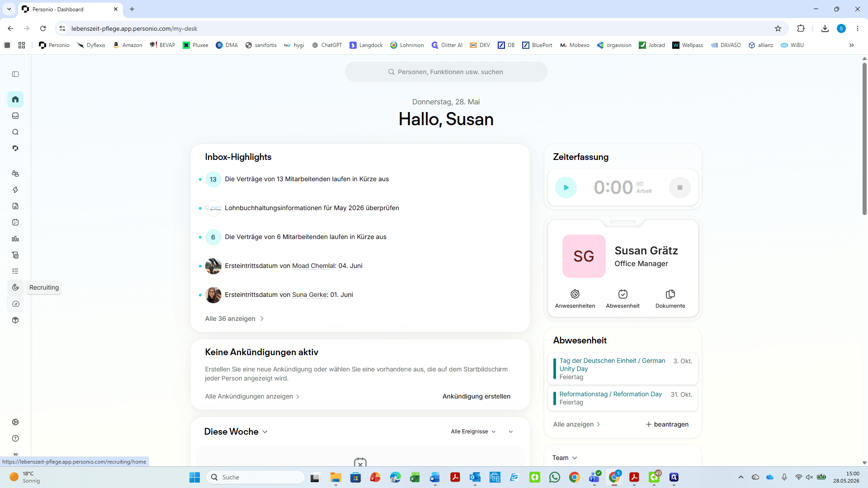Open the Recruiting icon in the sidebar
The height and width of the screenshot is (488, 868).
pos(15,287)
